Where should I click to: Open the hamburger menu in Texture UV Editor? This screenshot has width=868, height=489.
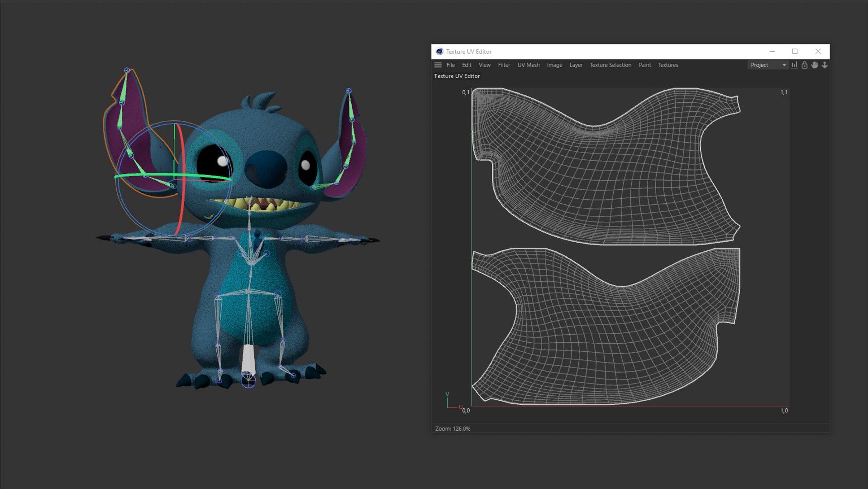tap(438, 65)
